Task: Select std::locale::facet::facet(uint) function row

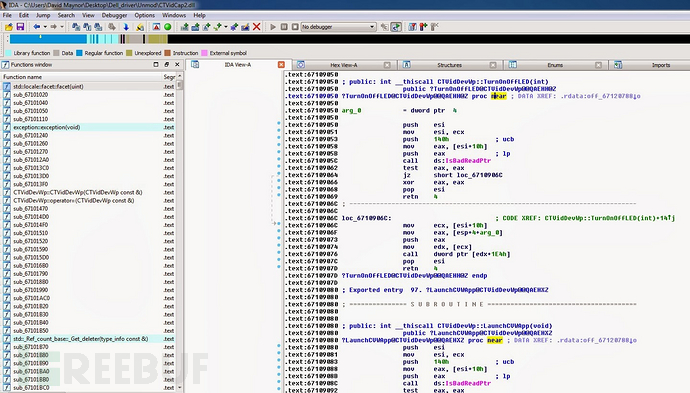Action: tap(88, 87)
